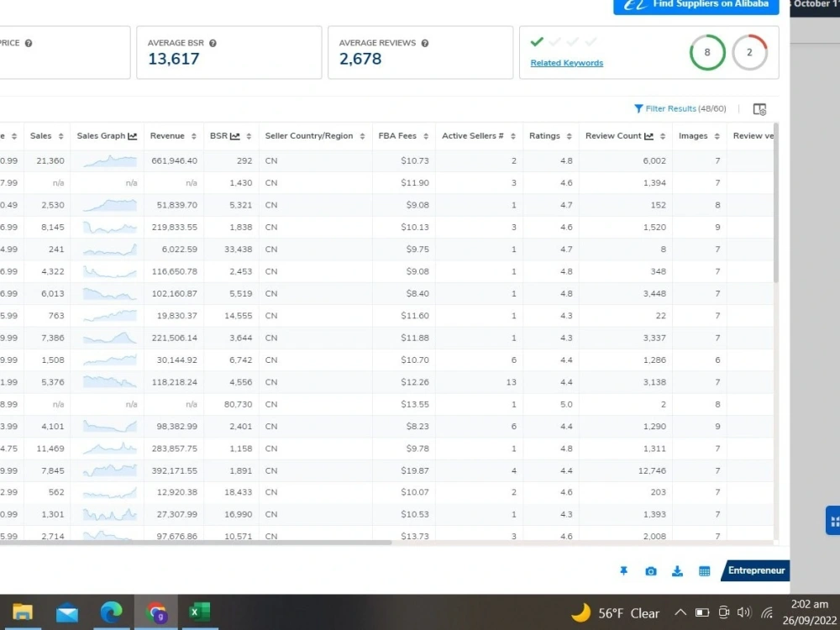The width and height of the screenshot is (840, 630).
Task: Open the Sales Graph chart icon
Action: [x=133, y=137]
